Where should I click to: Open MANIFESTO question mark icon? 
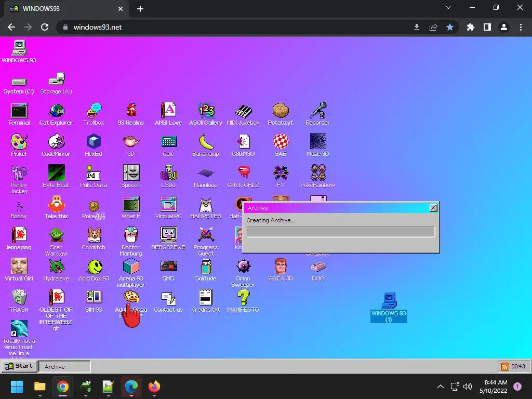[243, 301]
